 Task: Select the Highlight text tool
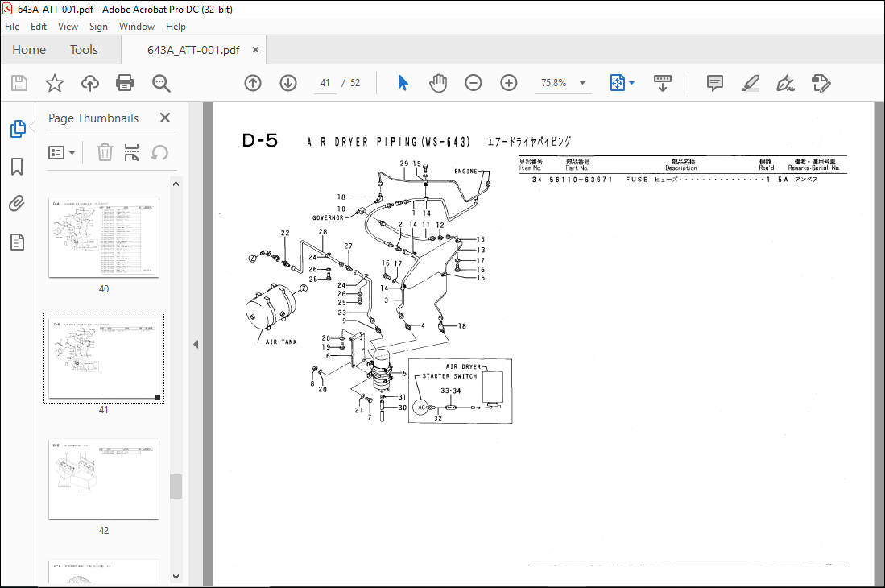(750, 83)
